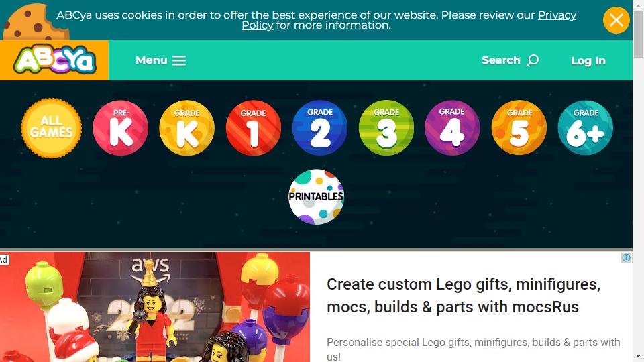Open the All Games badge
This screenshot has height=362, width=644.
point(52,127)
